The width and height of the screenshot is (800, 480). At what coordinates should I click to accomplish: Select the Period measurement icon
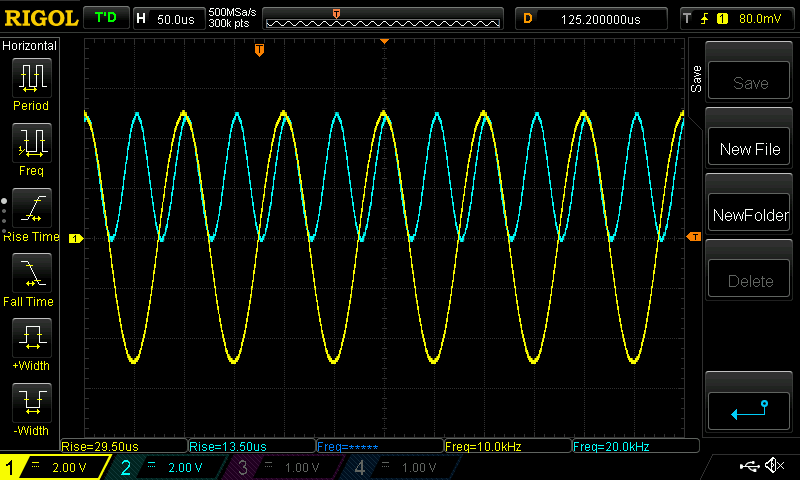tap(30, 78)
